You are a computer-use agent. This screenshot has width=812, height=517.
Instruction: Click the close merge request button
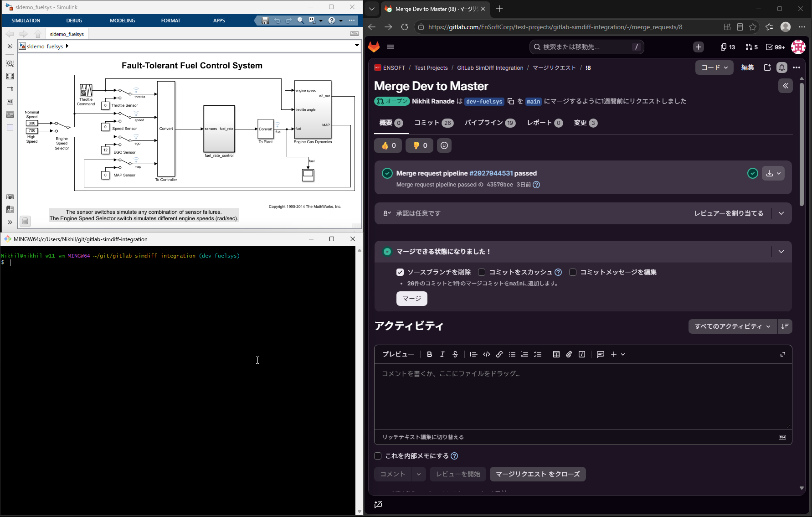click(x=538, y=474)
